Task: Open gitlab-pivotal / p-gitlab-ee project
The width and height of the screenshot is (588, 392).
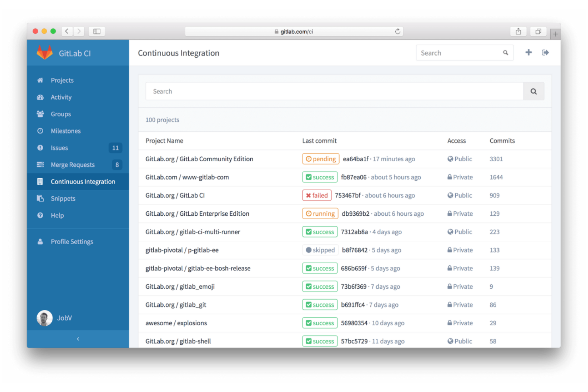Action: pyautogui.click(x=182, y=250)
